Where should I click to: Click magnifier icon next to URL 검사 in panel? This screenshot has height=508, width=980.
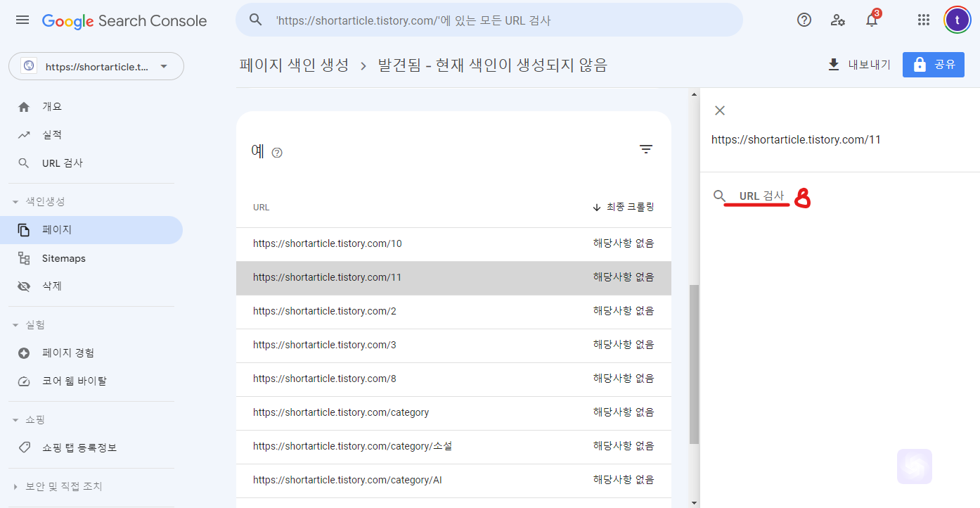pos(719,196)
